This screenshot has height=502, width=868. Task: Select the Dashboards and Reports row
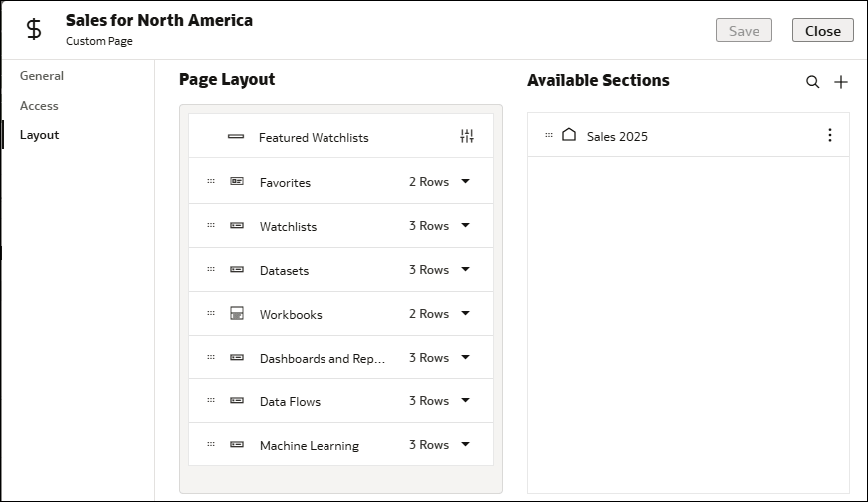[322, 359]
